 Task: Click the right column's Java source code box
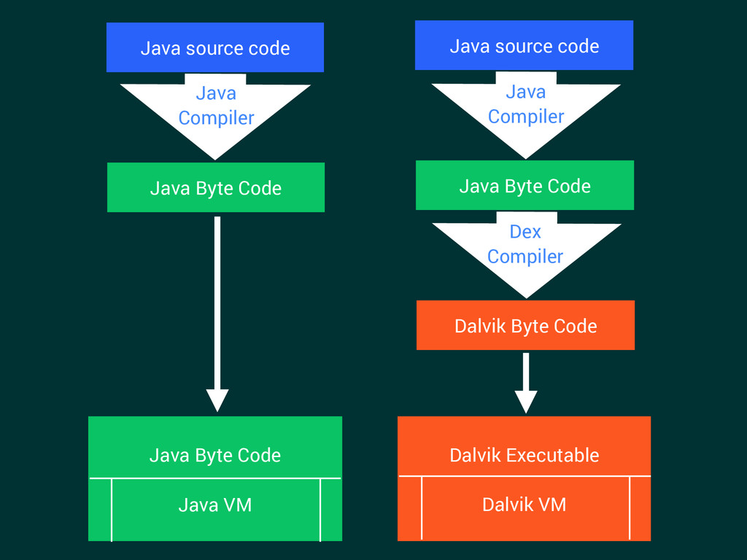(x=524, y=45)
